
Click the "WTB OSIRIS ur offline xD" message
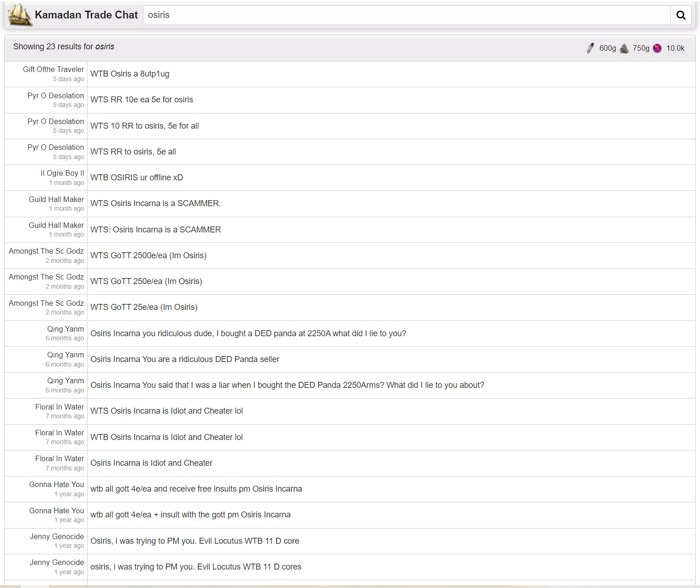pos(136,178)
